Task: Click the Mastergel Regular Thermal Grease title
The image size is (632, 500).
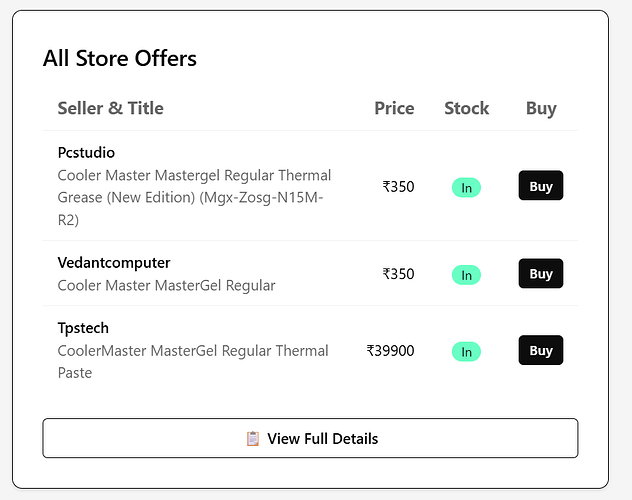Action: point(194,197)
